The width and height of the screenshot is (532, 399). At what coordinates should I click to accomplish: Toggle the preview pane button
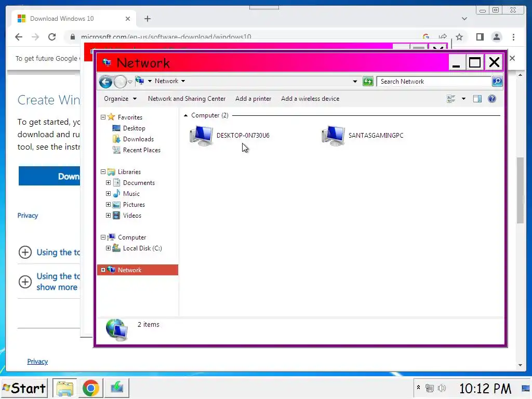(477, 99)
